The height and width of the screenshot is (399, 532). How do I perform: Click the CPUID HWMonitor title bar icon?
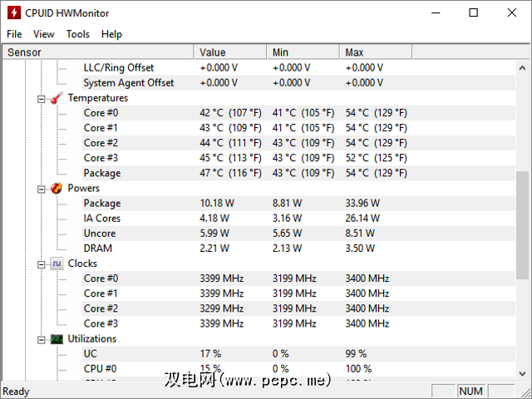click(x=14, y=13)
